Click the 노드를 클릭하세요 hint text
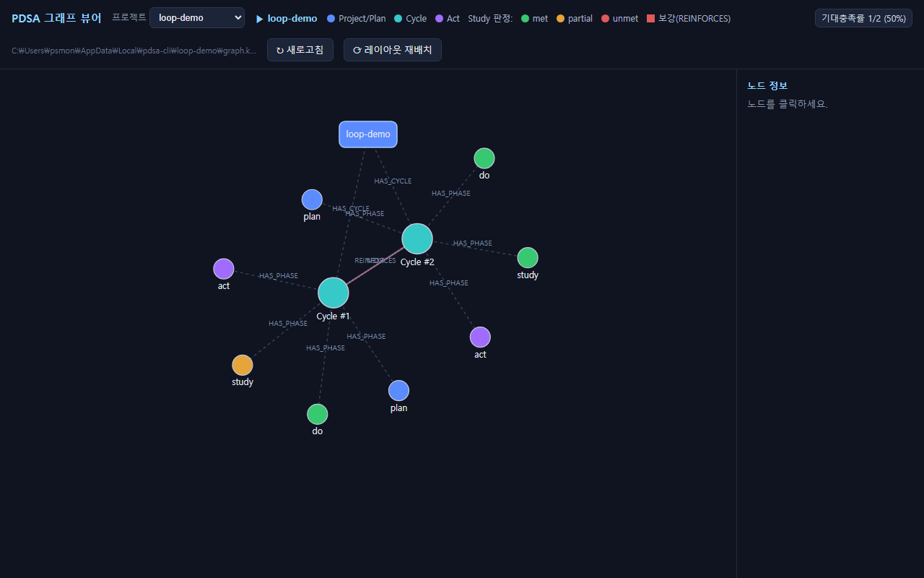The width and height of the screenshot is (924, 578). click(787, 104)
